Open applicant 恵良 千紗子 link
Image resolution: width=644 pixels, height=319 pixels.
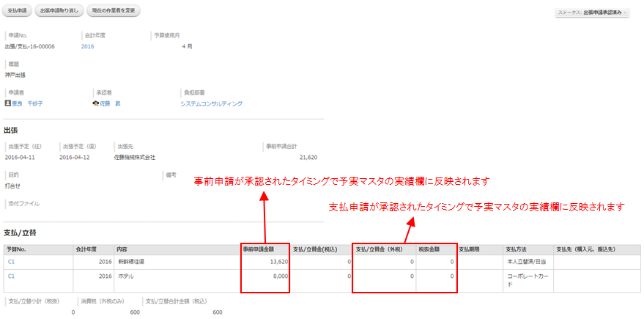tap(27, 103)
